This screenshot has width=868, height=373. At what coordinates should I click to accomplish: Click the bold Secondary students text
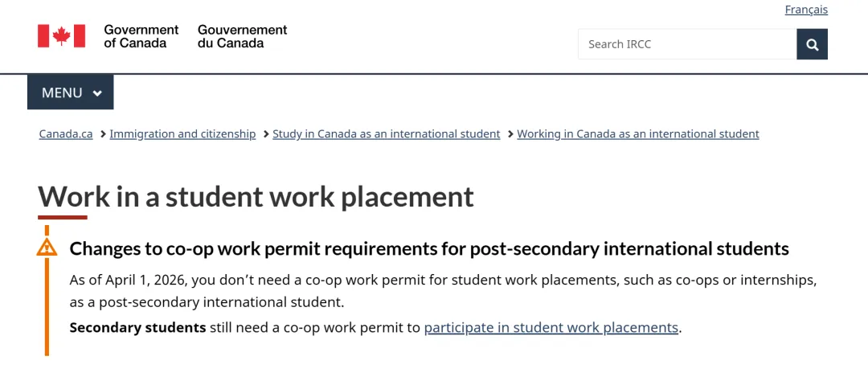137,327
